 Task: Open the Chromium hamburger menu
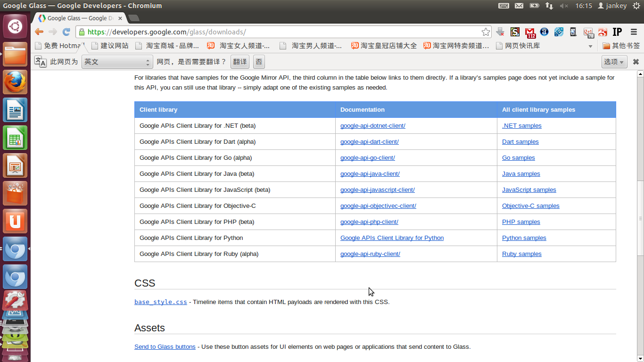(x=633, y=32)
